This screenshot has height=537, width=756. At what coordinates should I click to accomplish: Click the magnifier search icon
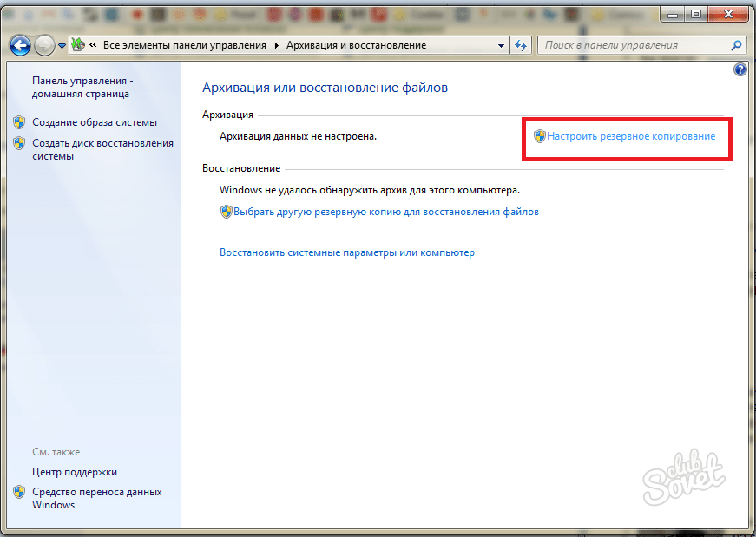coord(736,45)
